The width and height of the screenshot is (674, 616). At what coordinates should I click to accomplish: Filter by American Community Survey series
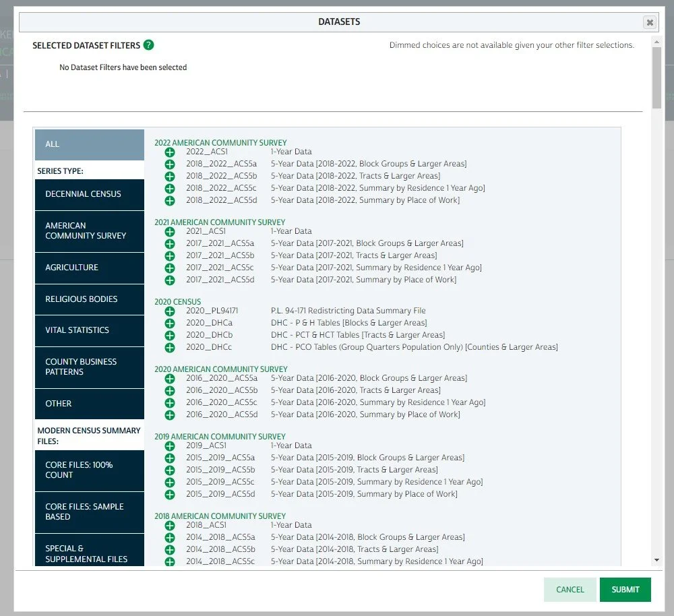[x=90, y=231]
